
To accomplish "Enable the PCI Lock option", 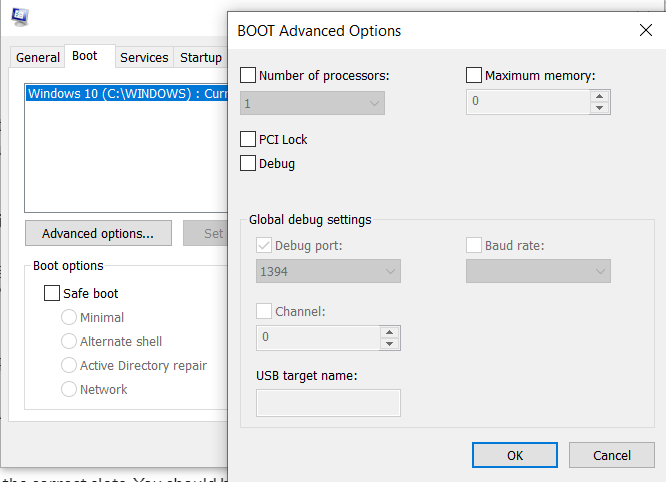I will click(x=248, y=139).
